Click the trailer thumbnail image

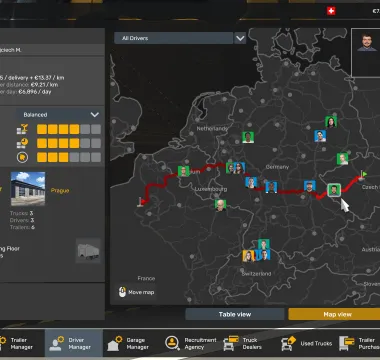pos(88,250)
